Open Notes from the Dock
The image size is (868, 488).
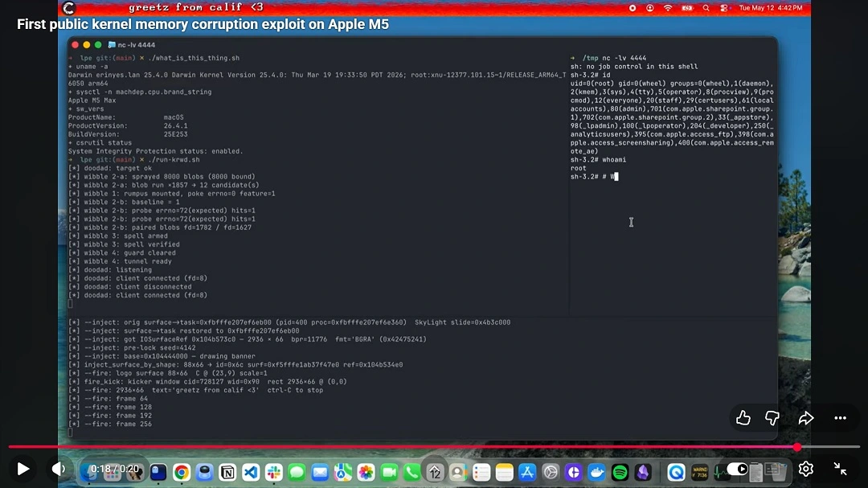[x=504, y=472]
